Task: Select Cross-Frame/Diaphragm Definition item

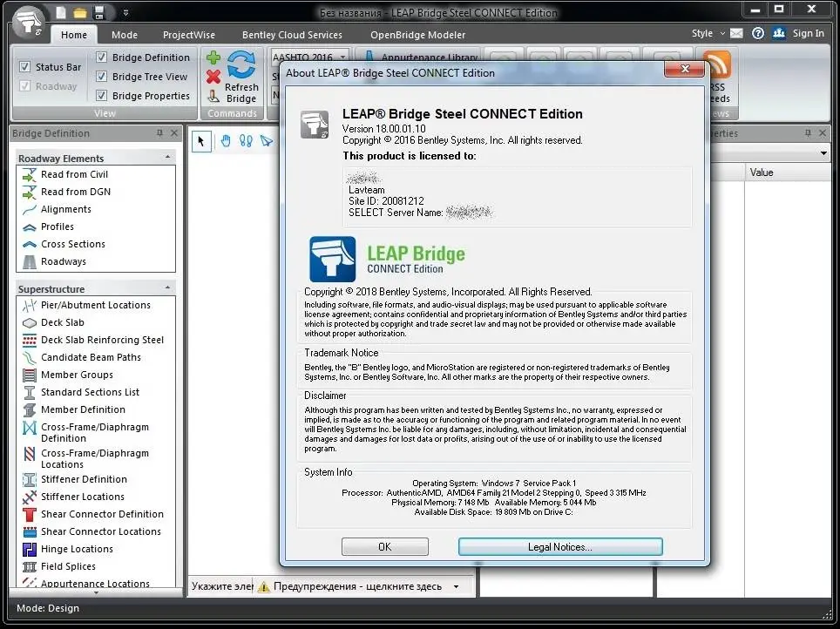Action: point(95,432)
